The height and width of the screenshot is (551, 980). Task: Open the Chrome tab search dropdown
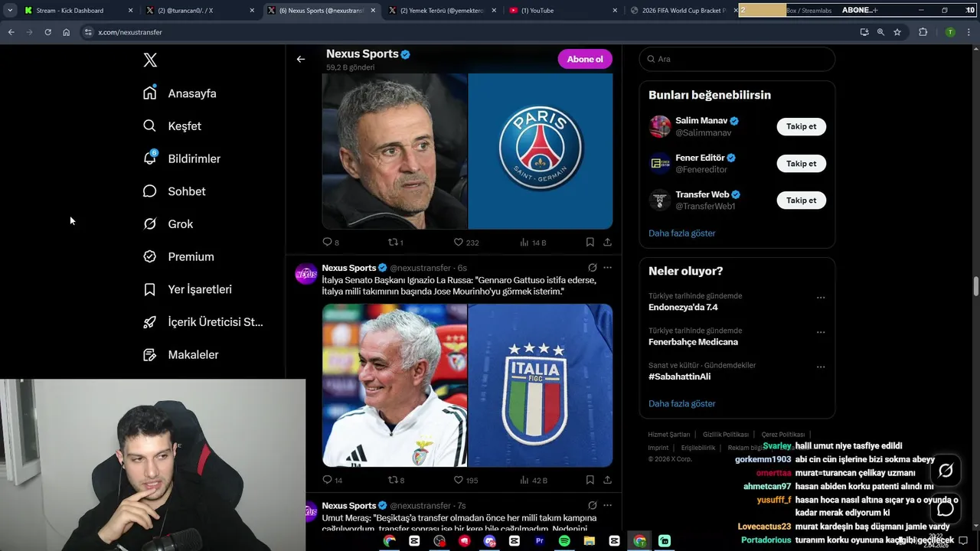coord(10,10)
